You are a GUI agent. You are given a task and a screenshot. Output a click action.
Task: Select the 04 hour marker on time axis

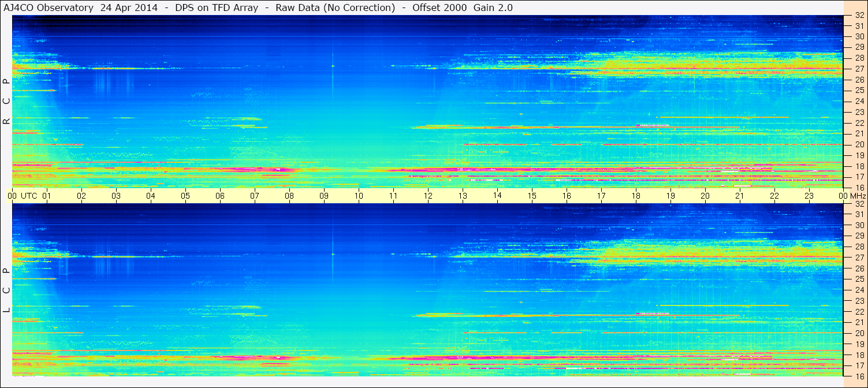151,196
